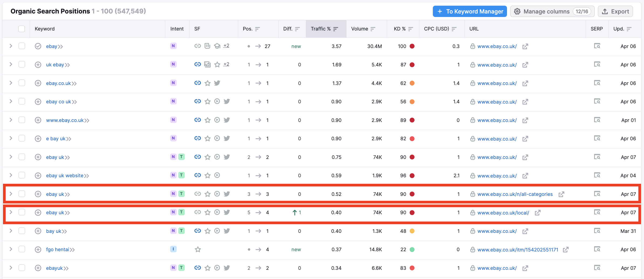The height and width of the screenshot is (279, 644).
Task: Expand the uk ebay row details
Action: (11, 64)
